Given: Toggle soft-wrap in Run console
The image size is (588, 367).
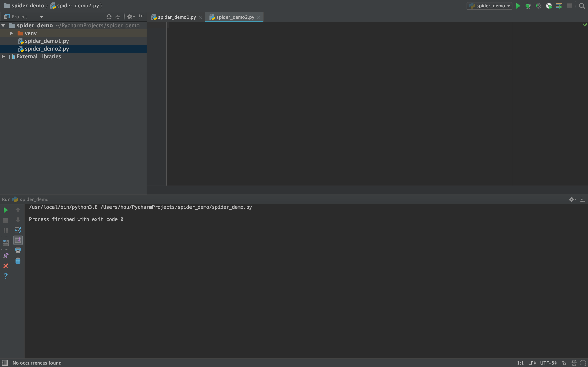Looking at the screenshot, I should pos(18,230).
